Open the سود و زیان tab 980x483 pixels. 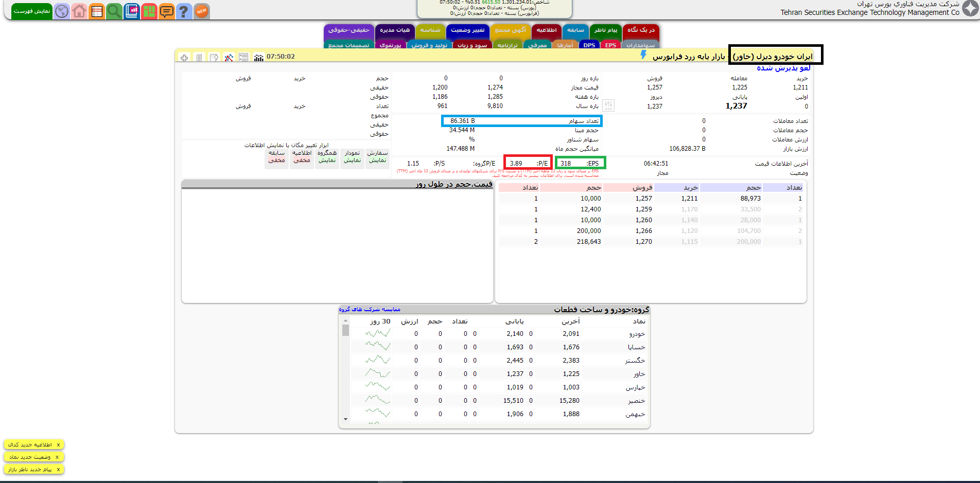472,45
